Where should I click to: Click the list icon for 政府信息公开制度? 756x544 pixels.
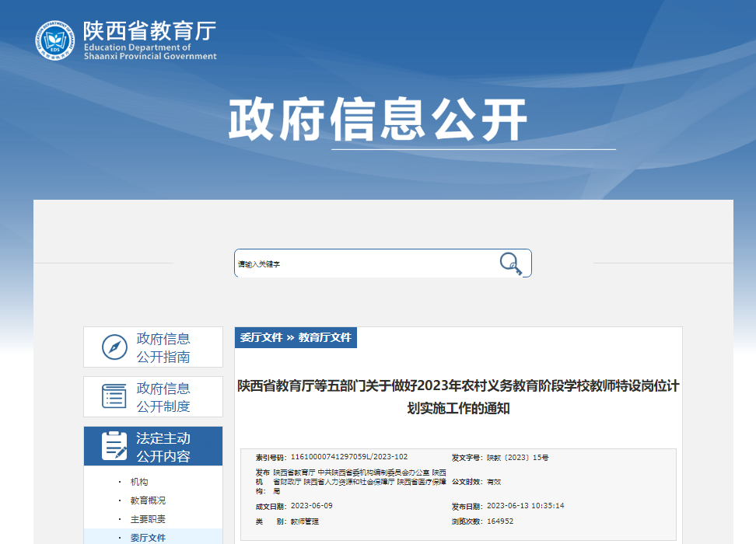[x=114, y=396]
